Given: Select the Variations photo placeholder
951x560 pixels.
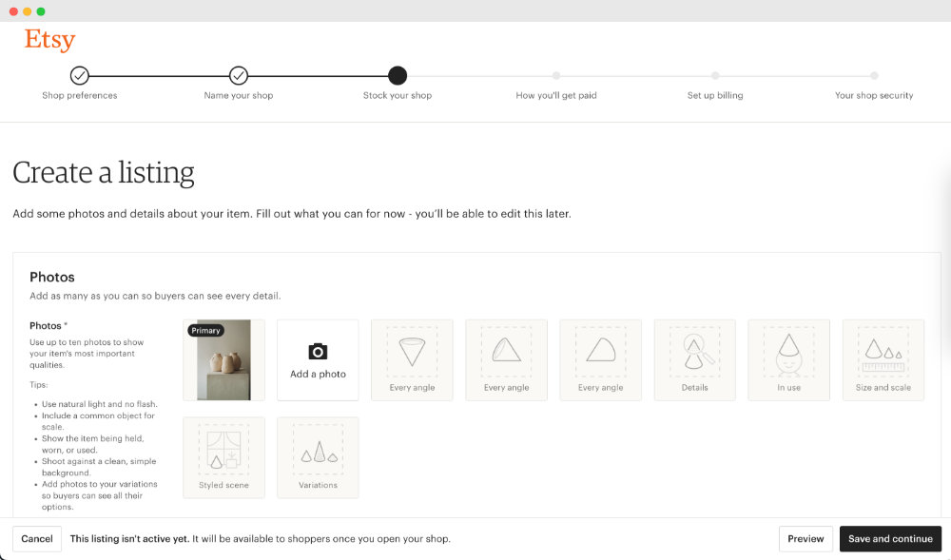Looking at the screenshot, I should pyautogui.click(x=317, y=456).
